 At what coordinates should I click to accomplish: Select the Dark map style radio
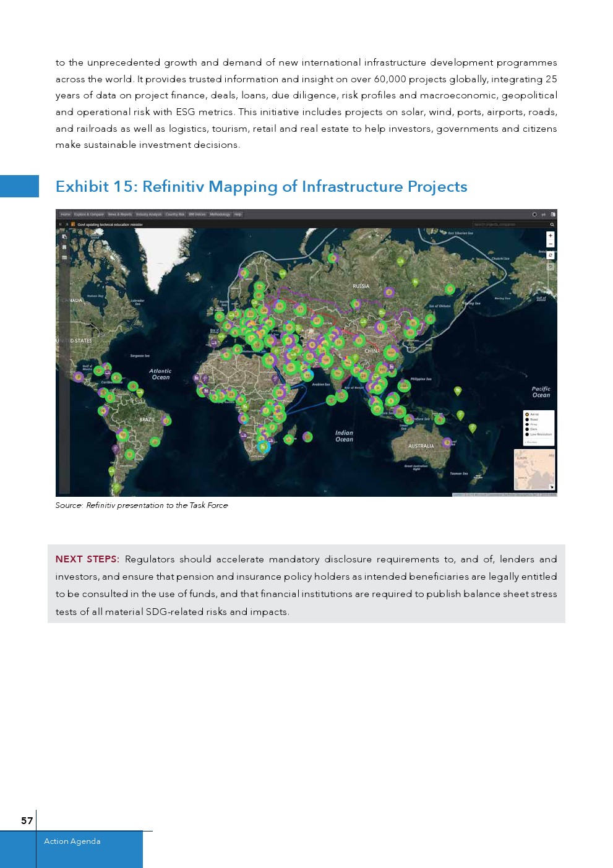[527, 429]
